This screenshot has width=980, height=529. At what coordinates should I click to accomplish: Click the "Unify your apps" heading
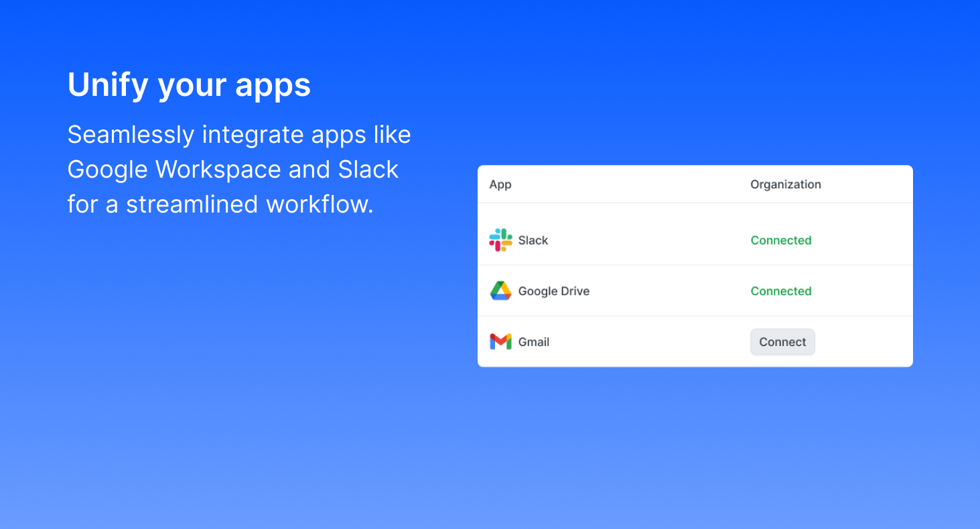pos(190,85)
